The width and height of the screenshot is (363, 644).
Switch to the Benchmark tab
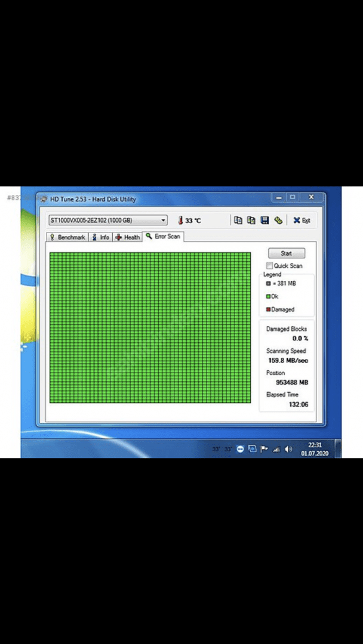coord(68,237)
